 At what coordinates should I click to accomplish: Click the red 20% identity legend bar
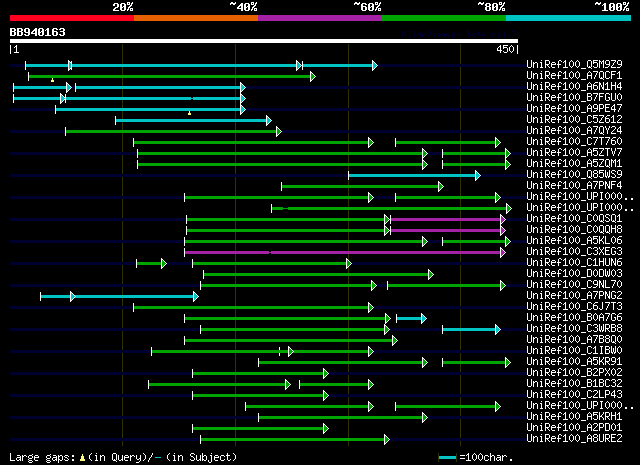72,18
